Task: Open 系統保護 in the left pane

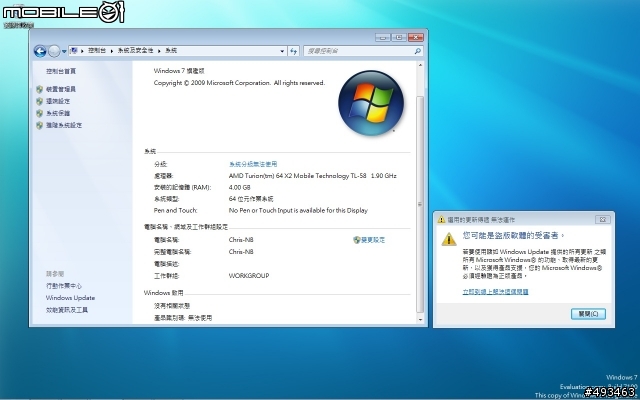Action: 58,113
